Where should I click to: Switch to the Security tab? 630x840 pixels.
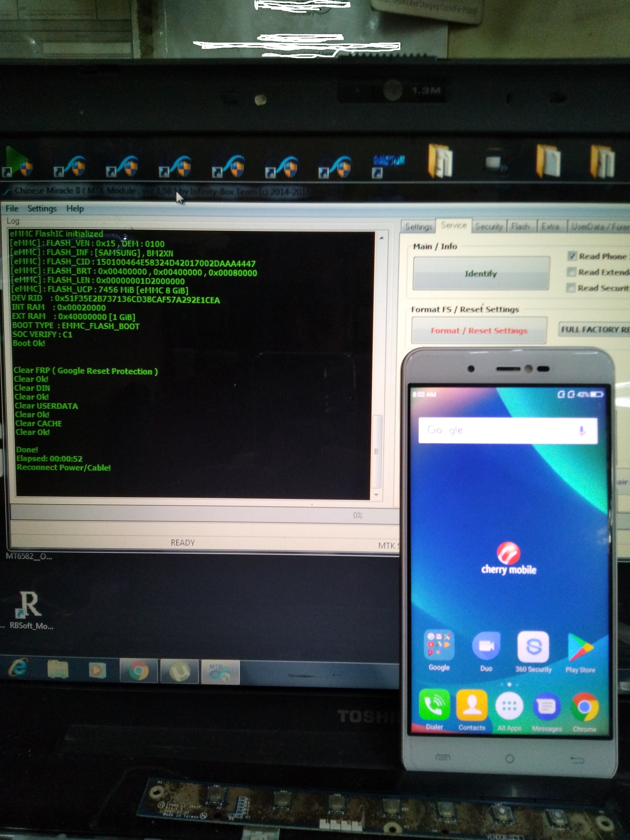(x=489, y=227)
